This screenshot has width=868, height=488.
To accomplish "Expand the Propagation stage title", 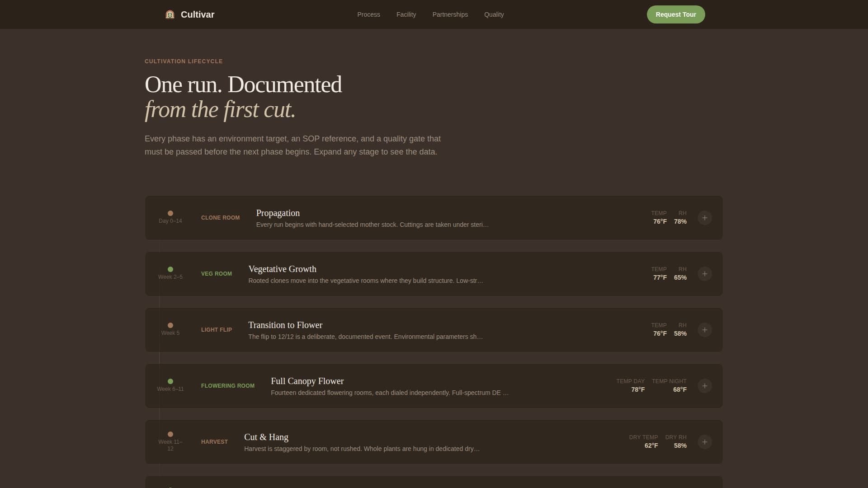I will coord(278,213).
